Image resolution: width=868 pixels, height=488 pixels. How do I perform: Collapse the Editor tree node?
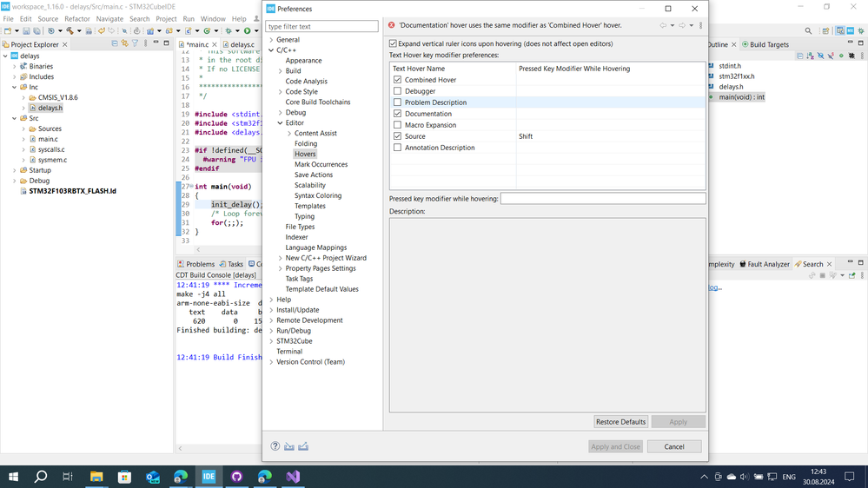[x=280, y=123]
